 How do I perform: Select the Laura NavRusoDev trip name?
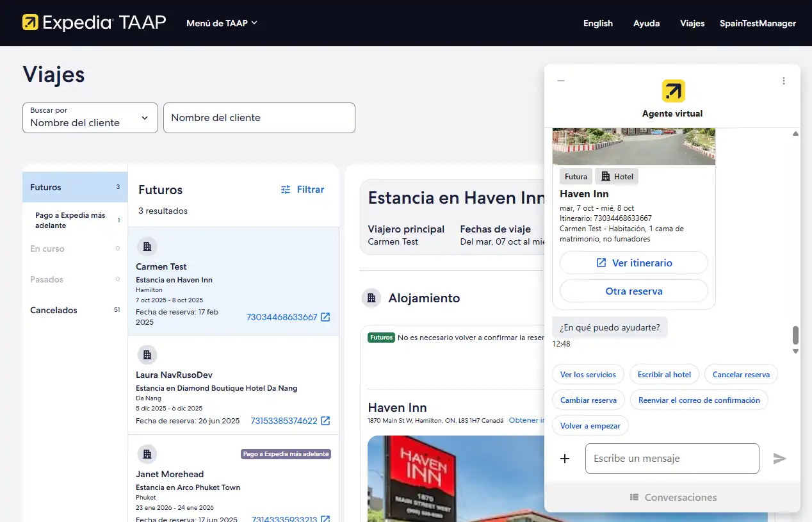coord(174,375)
